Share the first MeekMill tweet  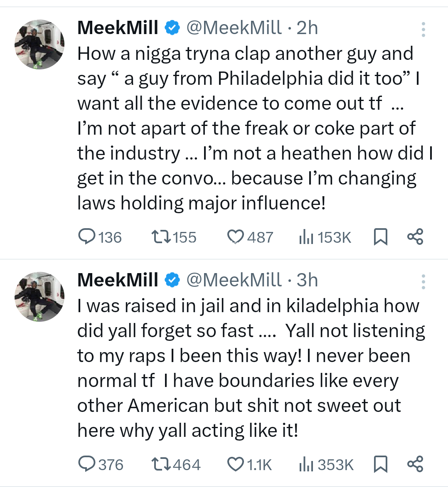415,237
